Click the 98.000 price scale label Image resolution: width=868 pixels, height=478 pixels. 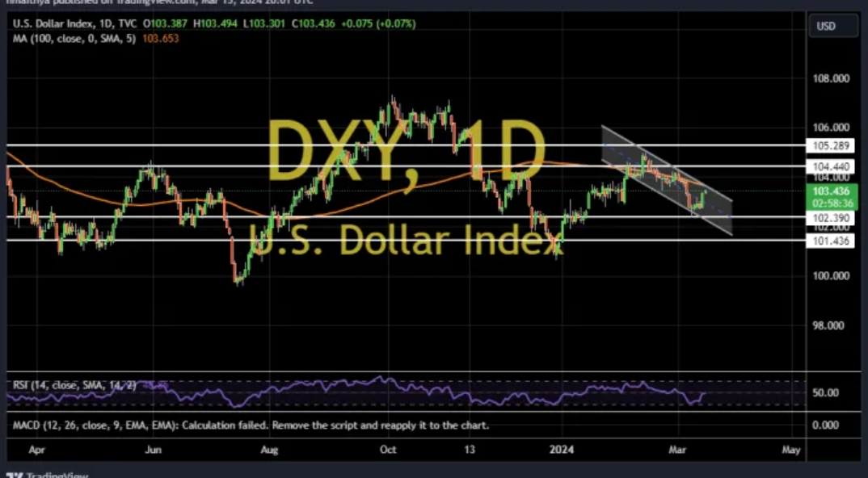pyautogui.click(x=830, y=325)
